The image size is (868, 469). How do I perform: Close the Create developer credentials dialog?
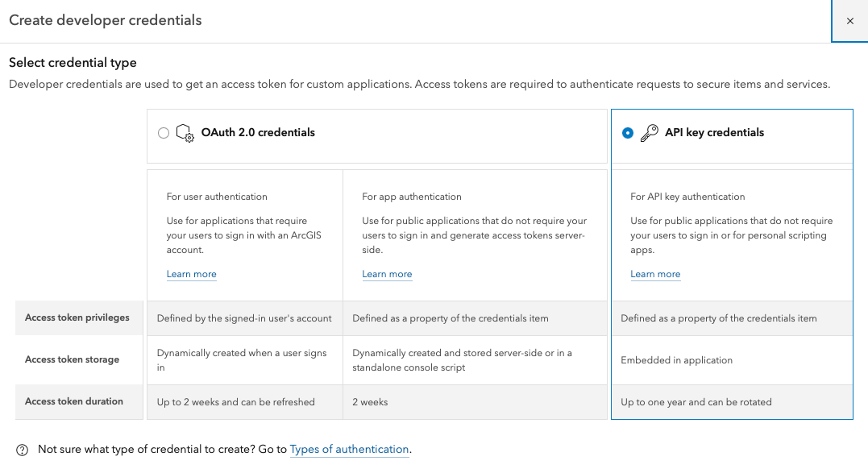pyautogui.click(x=849, y=21)
